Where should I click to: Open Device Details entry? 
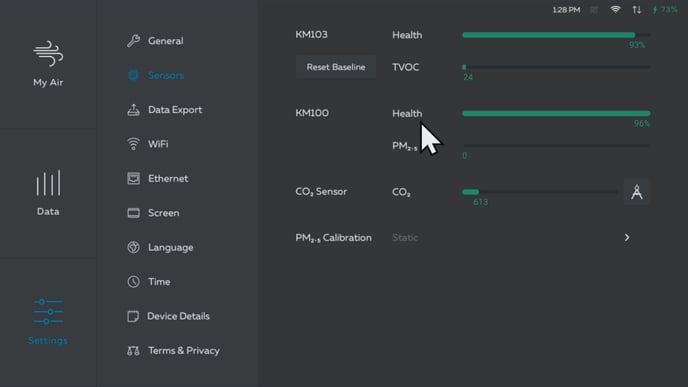[x=178, y=316]
